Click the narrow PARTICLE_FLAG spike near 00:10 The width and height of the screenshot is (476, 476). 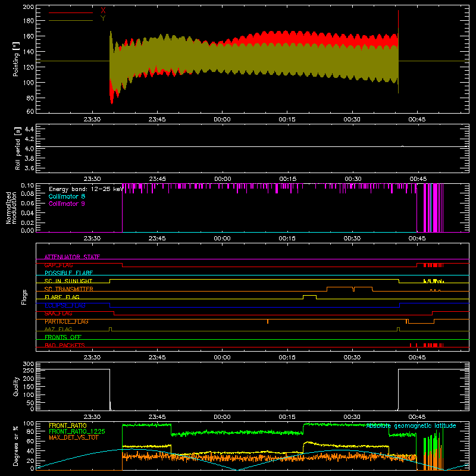(267, 321)
